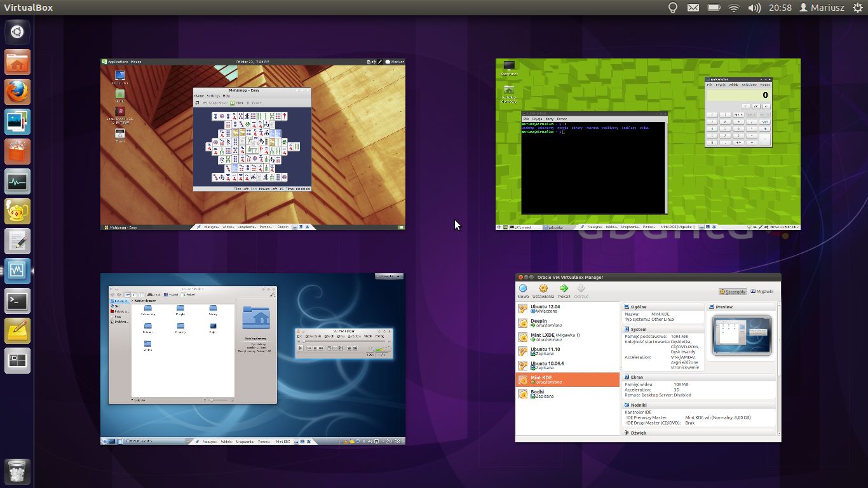Switch to the Migawki snapshots view
868x488 pixels.
pos(762,292)
